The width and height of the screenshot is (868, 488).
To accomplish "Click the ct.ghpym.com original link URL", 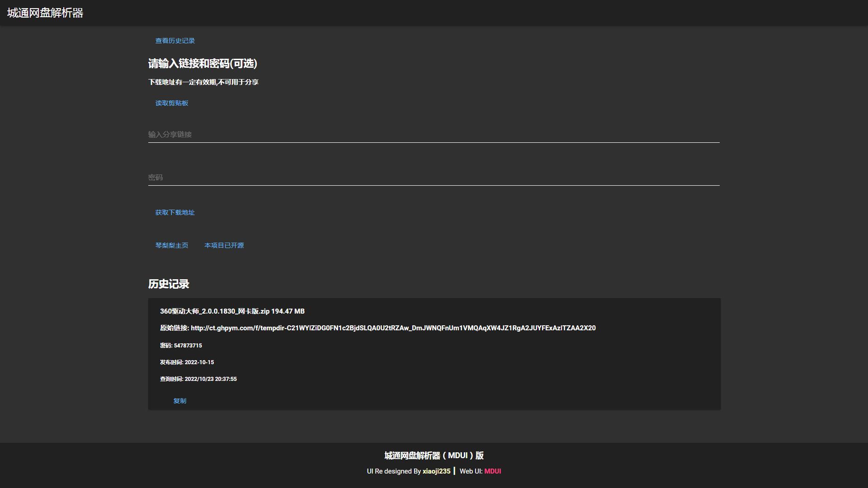I will tap(392, 328).
